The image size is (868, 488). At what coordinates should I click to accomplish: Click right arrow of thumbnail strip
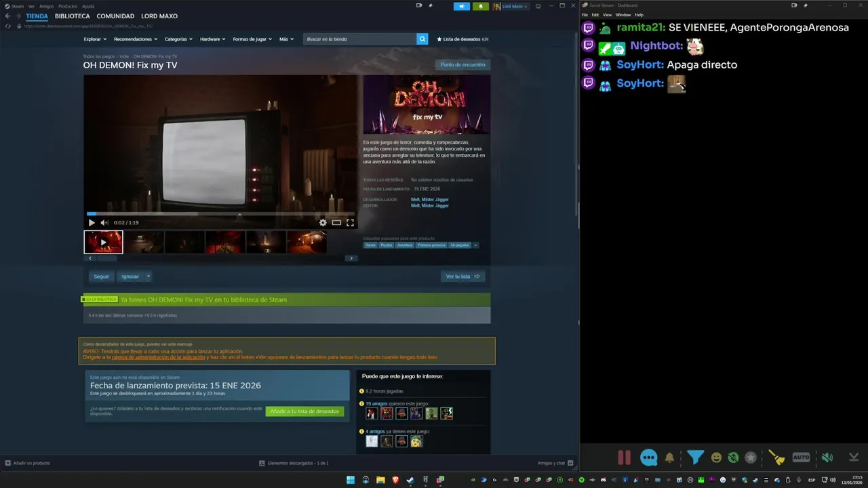click(351, 258)
